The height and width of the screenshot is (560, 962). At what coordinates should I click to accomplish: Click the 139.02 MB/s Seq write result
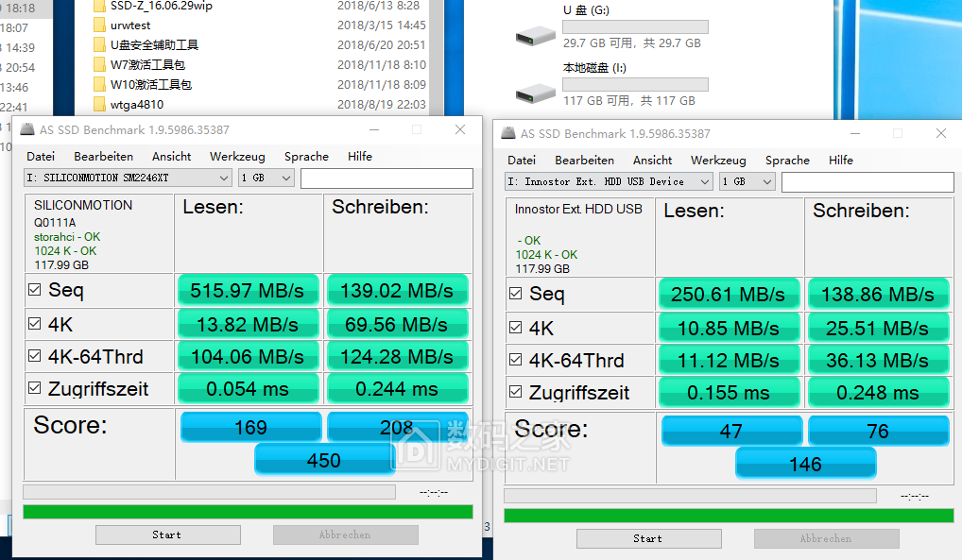(x=397, y=290)
